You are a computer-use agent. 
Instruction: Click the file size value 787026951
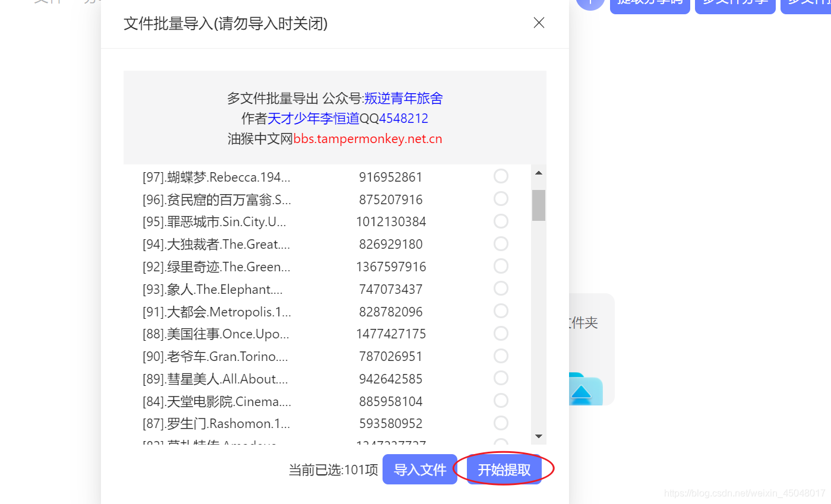pos(391,357)
